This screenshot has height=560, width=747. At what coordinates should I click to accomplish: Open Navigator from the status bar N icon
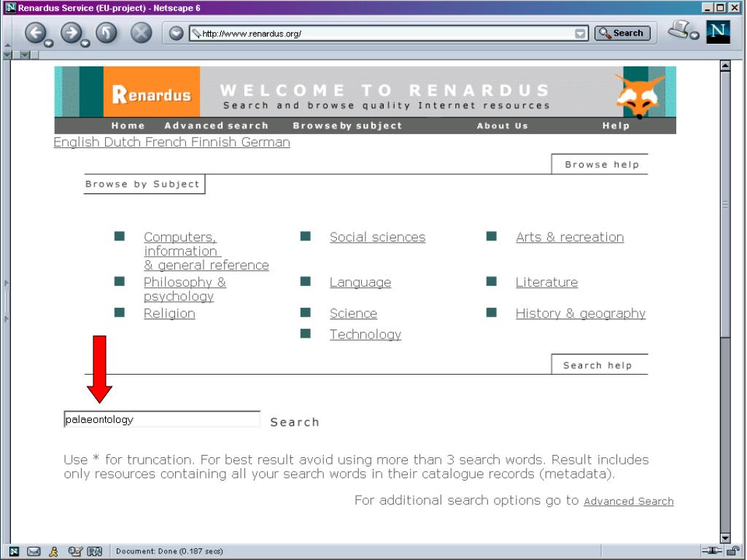pos(14,551)
